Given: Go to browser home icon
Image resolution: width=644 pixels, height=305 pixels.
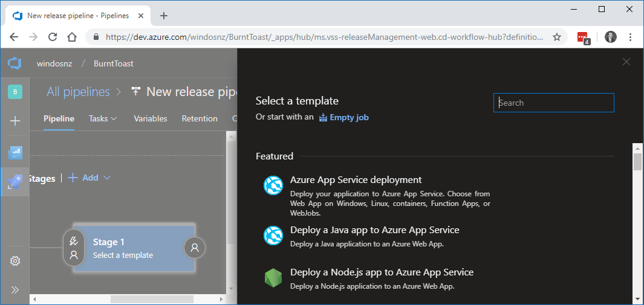Looking at the screenshot, I should pyautogui.click(x=72, y=37).
